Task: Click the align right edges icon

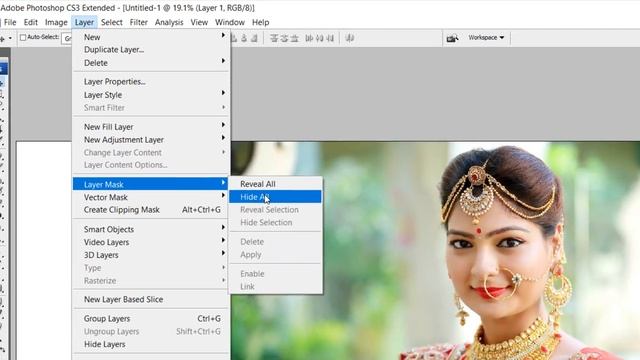Action: click(254, 38)
